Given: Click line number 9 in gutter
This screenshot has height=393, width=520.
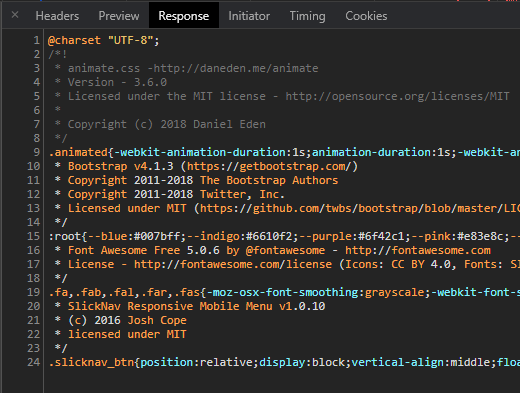Looking at the screenshot, I should 36,152.
